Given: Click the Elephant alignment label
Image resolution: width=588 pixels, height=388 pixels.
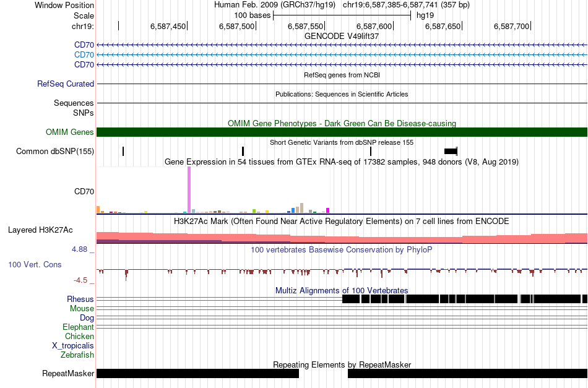Looking at the screenshot, I should tap(78, 327).
